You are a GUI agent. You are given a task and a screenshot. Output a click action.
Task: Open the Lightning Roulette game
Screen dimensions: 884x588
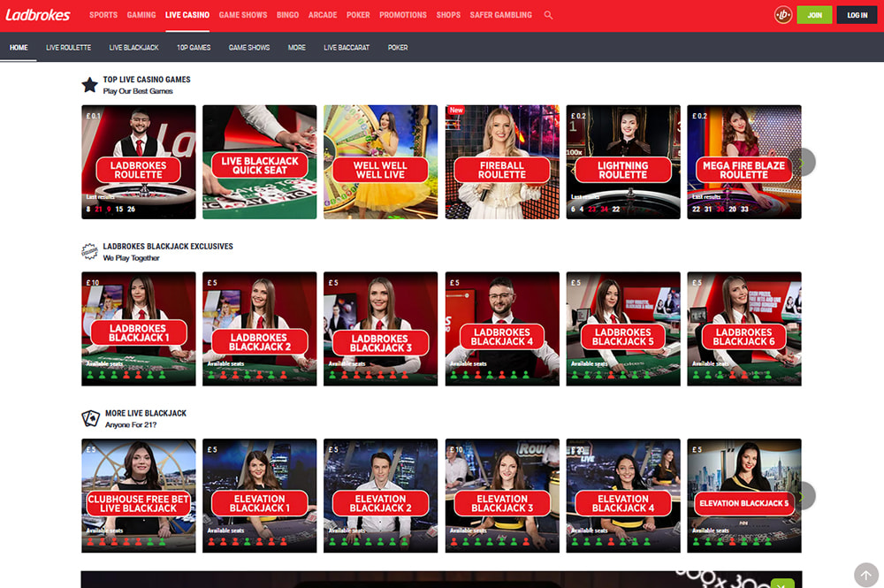pyautogui.click(x=623, y=162)
